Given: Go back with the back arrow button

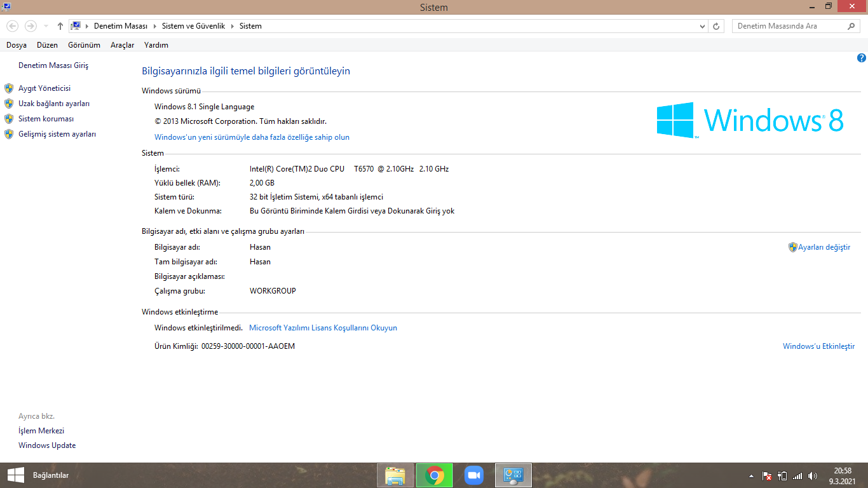Looking at the screenshot, I should tap(13, 26).
